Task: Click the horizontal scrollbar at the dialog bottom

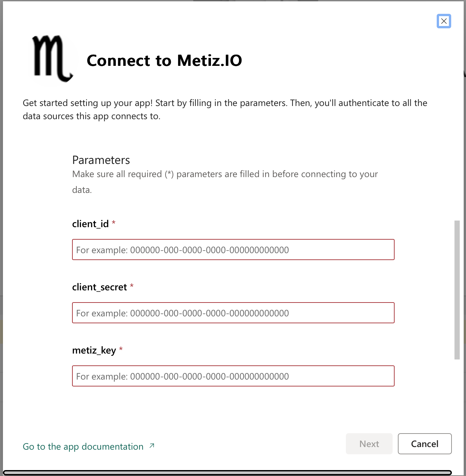Action: pyautogui.click(x=227, y=473)
